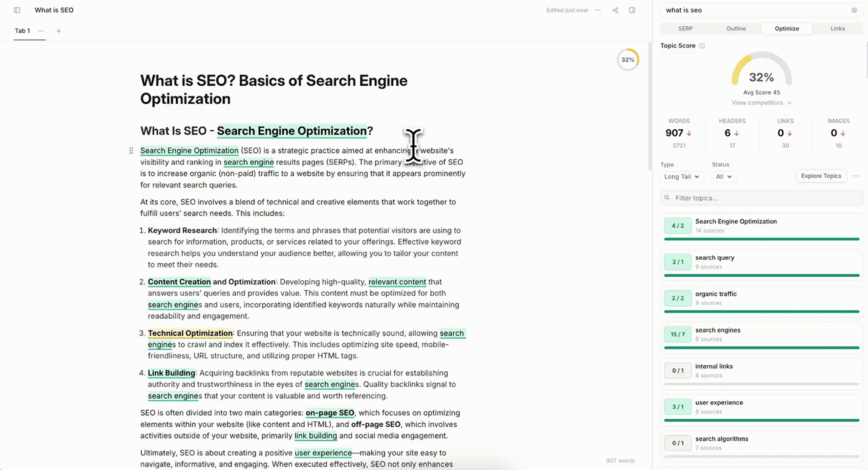Image resolution: width=868 pixels, height=470 pixels.
Task: Click the Topic Score info icon
Action: tap(702, 46)
